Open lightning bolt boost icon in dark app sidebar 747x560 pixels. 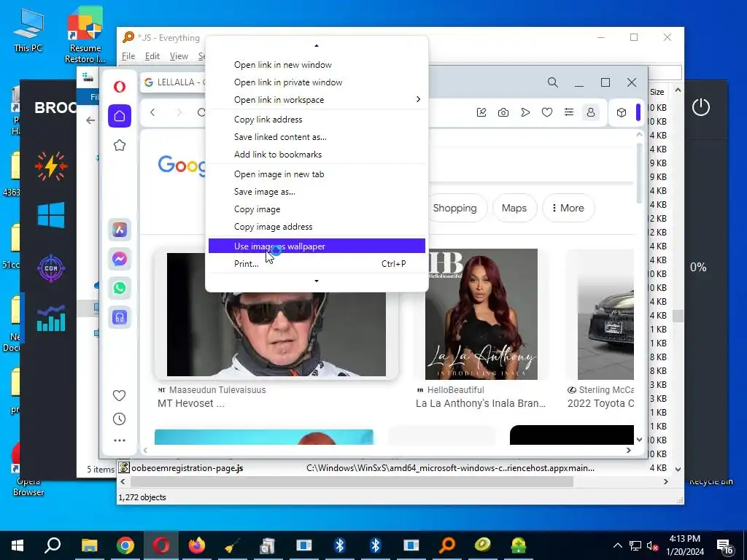(x=51, y=166)
